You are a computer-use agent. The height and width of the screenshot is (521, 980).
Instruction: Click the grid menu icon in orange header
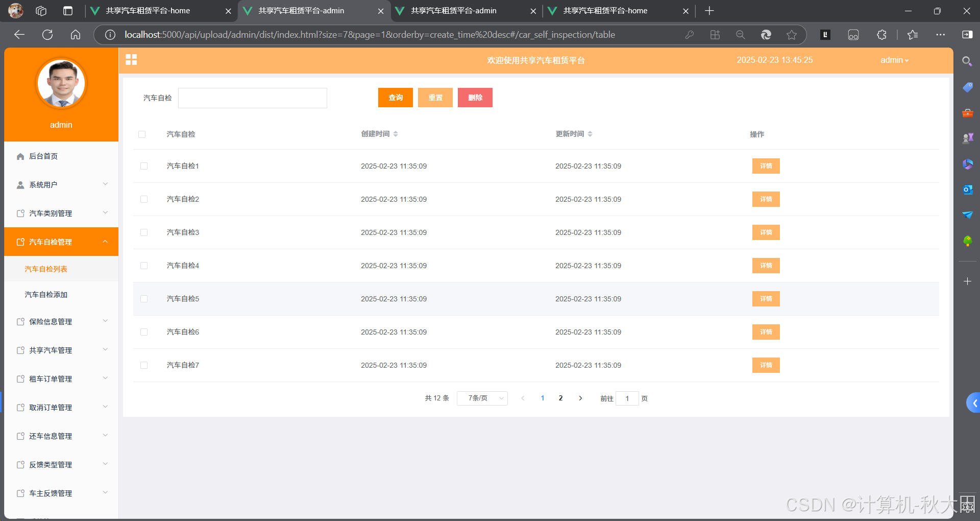click(x=131, y=60)
